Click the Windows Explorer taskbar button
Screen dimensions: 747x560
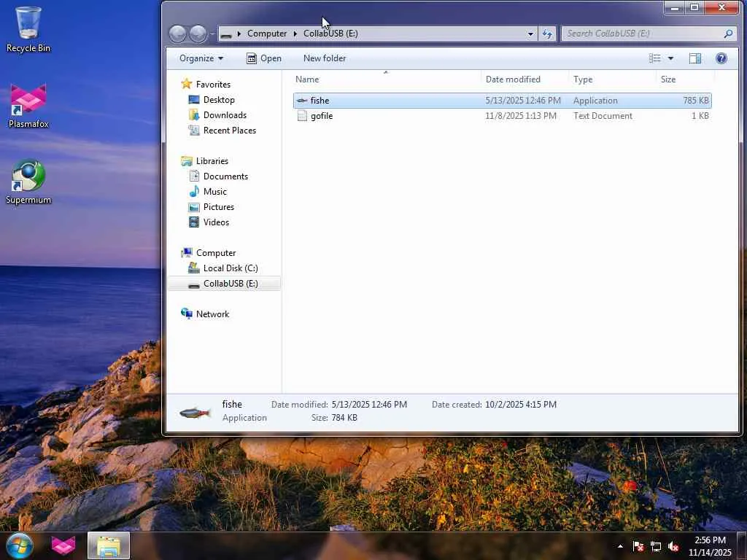coord(109,545)
